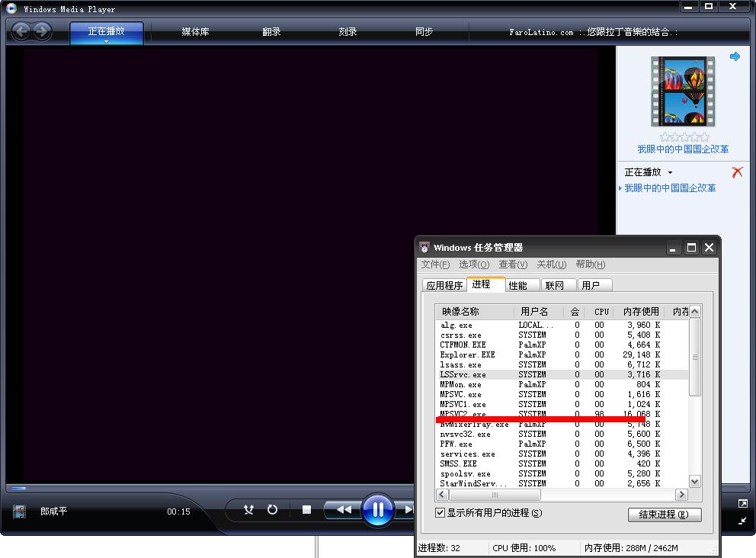This screenshot has height=558, width=756.
Task: Click the title link under the thumbnail
Action: (683, 149)
